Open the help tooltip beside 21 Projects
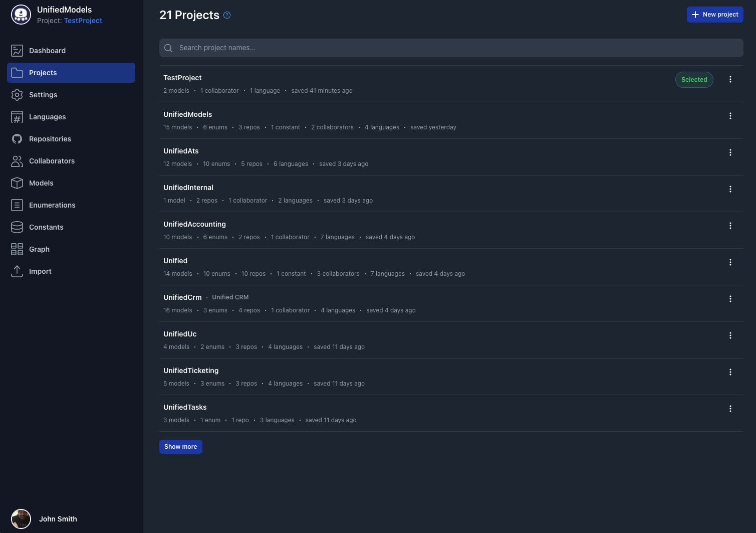 pyautogui.click(x=226, y=15)
